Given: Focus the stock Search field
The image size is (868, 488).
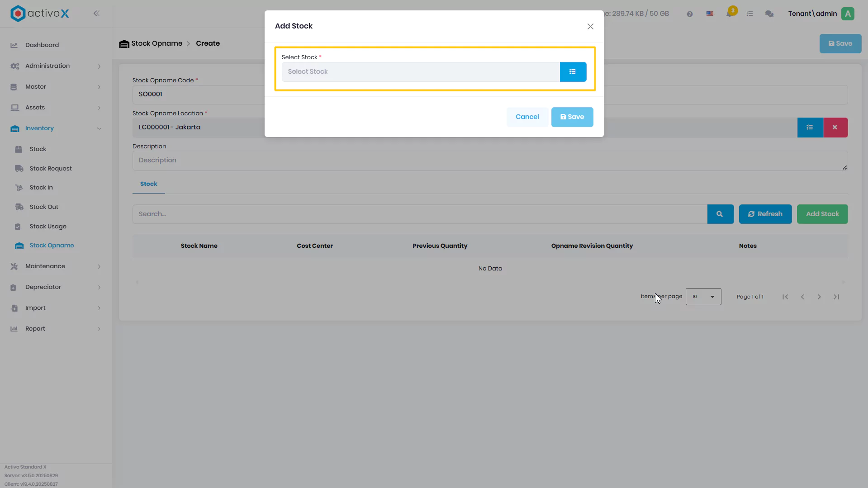Looking at the screenshot, I should [x=419, y=214].
